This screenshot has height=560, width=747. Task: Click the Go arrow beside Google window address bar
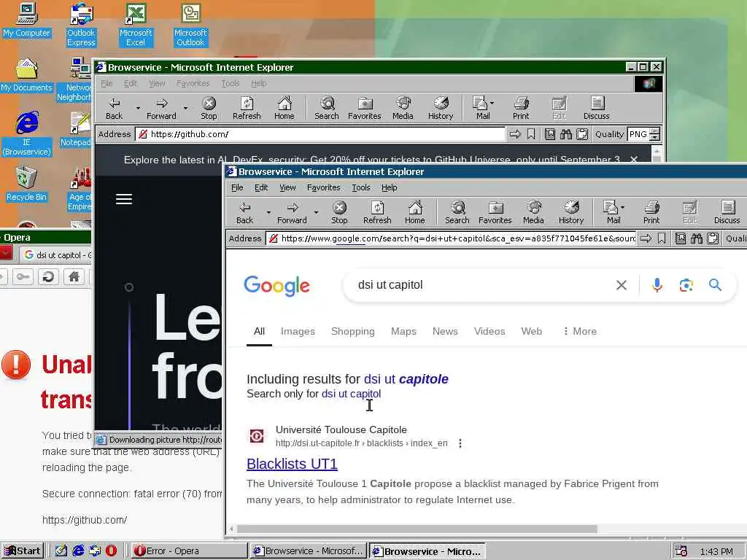[x=646, y=238]
